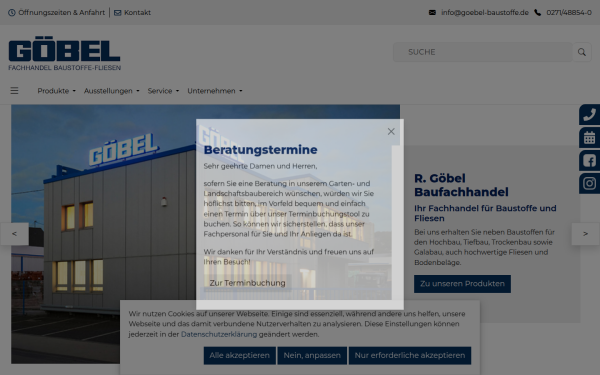The height and width of the screenshot is (375, 600).
Task: Expand the Ausstellungen menu
Action: [x=111, y=91]
